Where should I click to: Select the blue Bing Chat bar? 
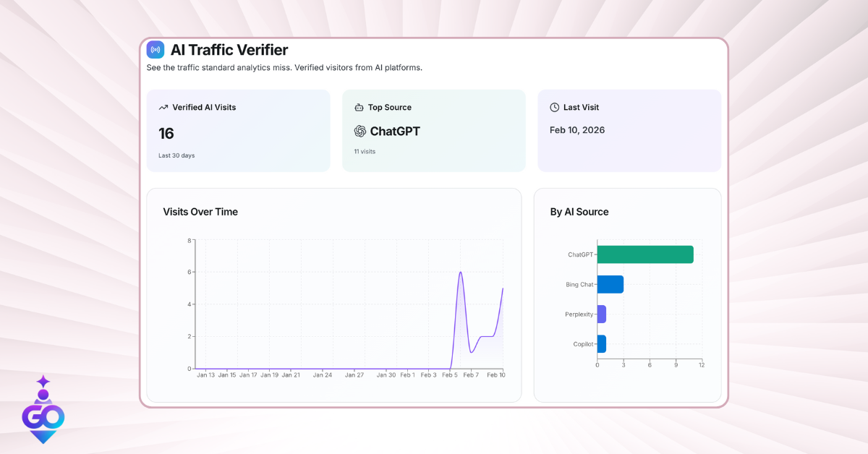pyautogui.click(x=610, y=284)
